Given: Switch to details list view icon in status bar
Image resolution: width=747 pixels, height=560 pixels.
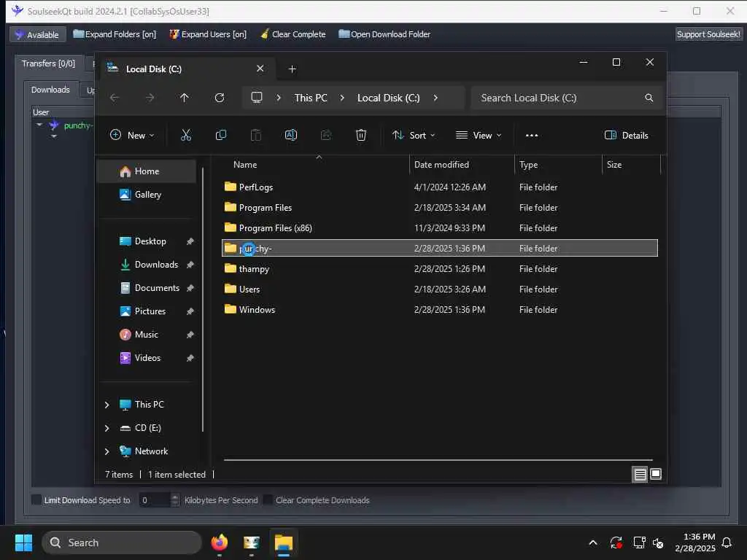Looking at the screenshot, I should coord(640,474).
